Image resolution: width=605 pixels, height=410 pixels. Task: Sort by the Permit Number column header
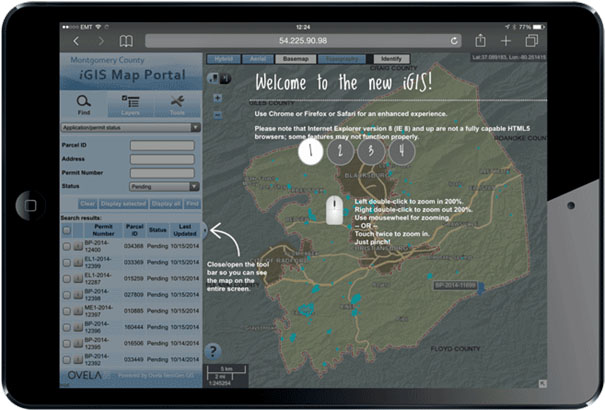(103, 230)
